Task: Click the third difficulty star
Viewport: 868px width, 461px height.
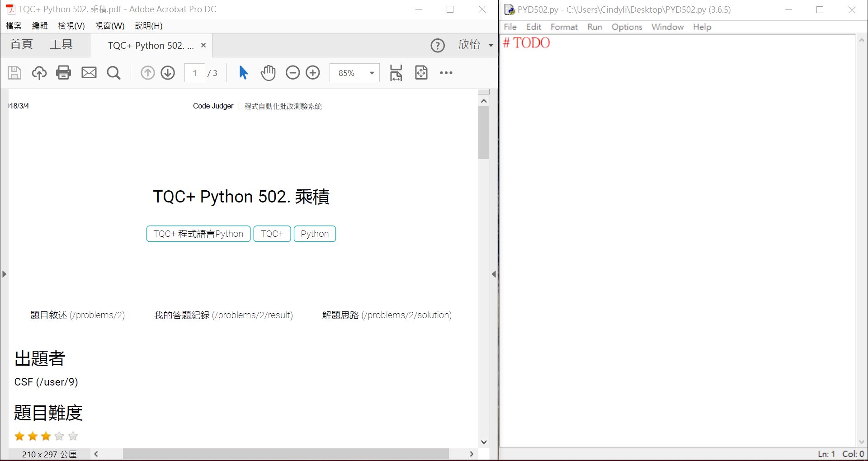Action: pos(46,436)
